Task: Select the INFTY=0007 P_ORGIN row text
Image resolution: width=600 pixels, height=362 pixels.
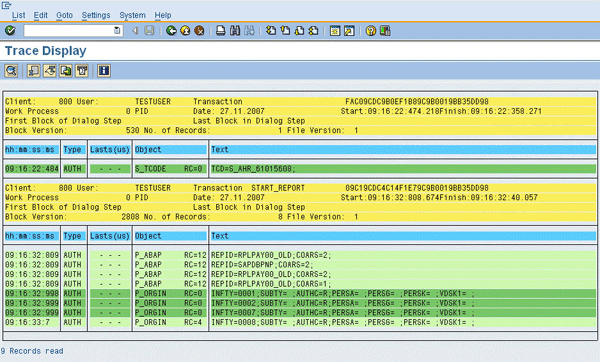Action: 342,313
